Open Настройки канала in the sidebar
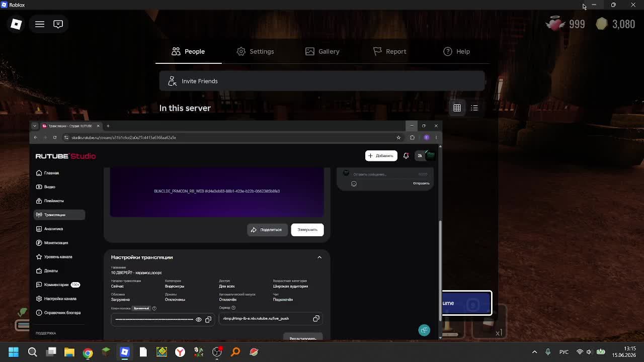Screen dimensions: 644x362 [59, 299]
